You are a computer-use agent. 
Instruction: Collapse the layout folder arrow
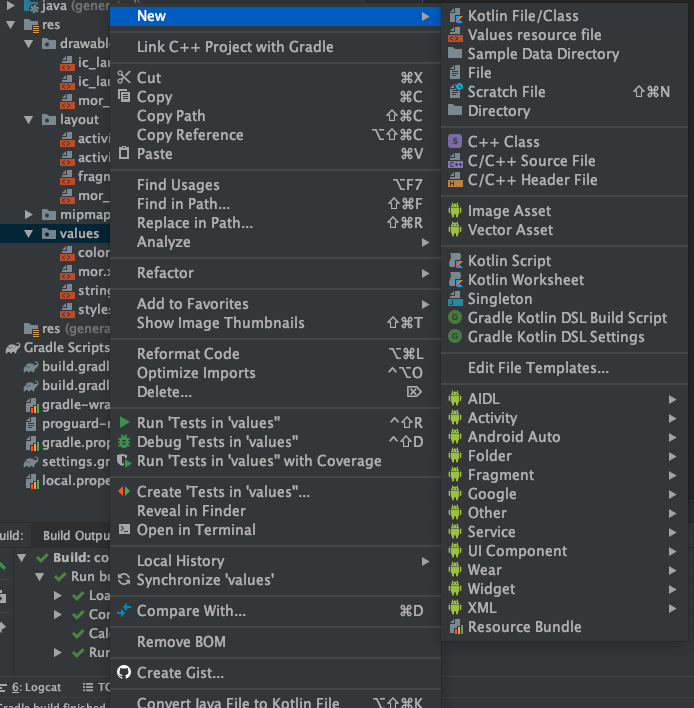coord(29,120)
